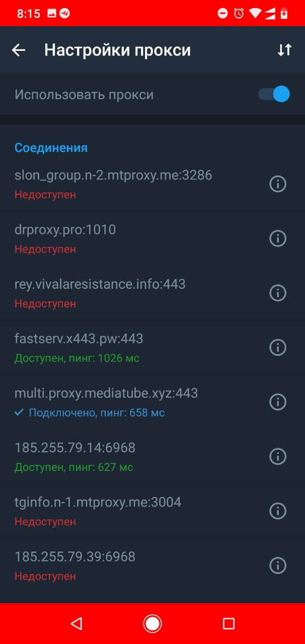The width and height of the screenshot is (305, 644).
Task: Show details icon for multi.proxy.mediatube.xyz:443
Action: point(278,401)
